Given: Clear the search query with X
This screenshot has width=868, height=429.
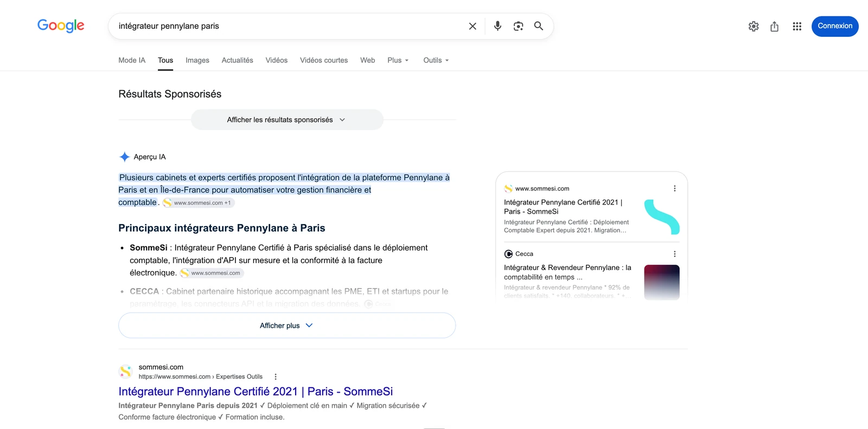Looking at the screenshot, I should pos(473,26).
